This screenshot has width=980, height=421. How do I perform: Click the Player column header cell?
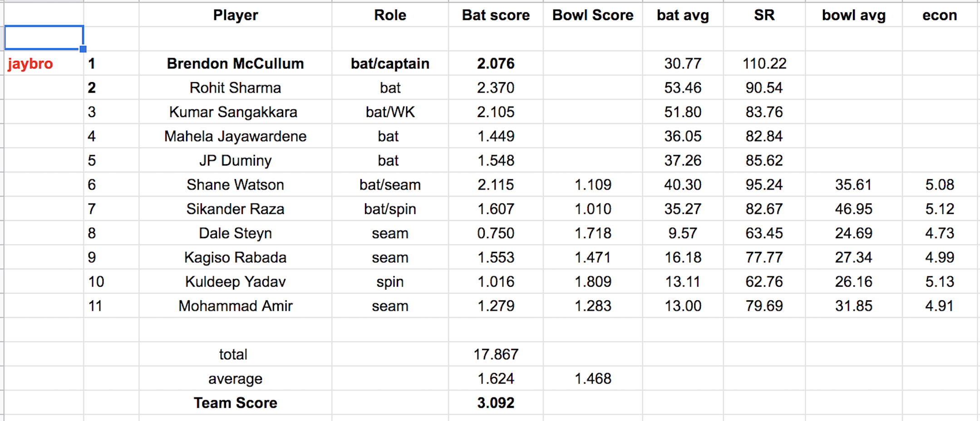pos(235,15)
